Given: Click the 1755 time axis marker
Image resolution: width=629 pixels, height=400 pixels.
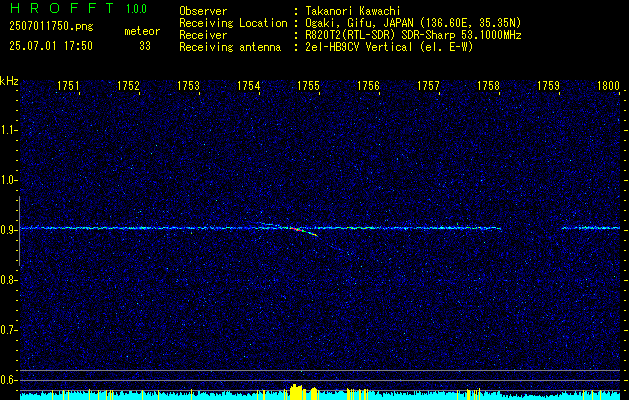Looking at the screenshot, I should [308, 86].
